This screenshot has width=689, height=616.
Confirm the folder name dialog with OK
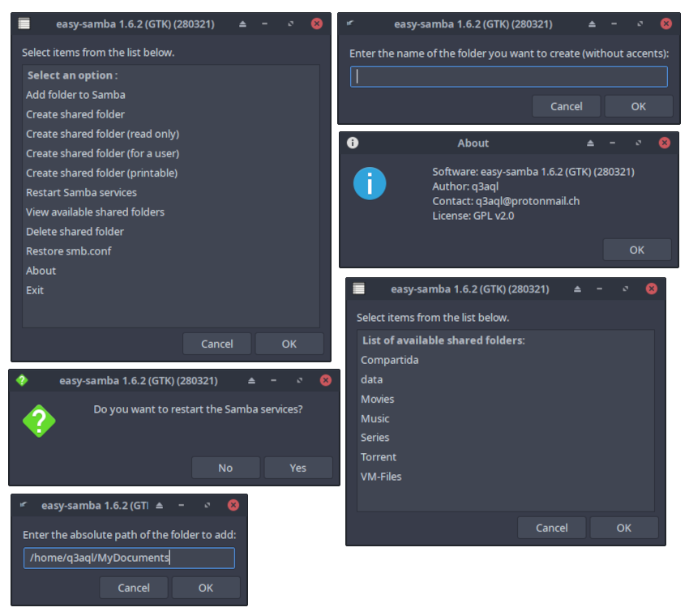point(639,106)
